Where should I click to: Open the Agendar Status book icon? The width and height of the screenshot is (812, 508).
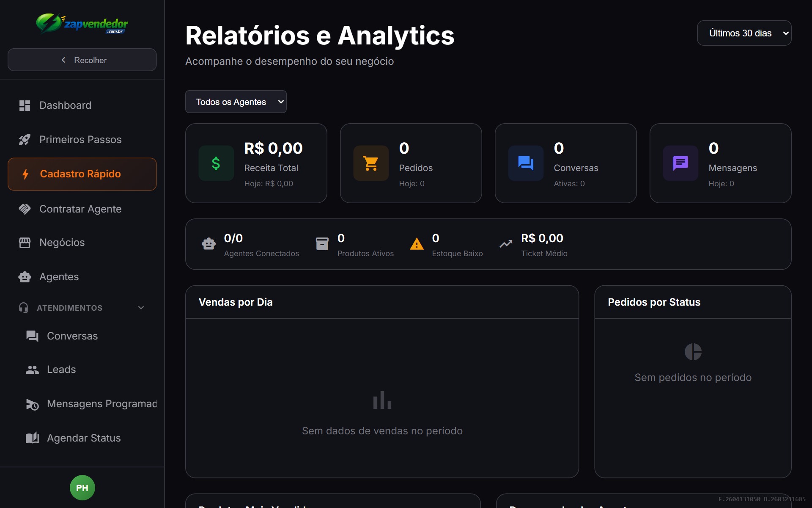(x=32, y=438)
